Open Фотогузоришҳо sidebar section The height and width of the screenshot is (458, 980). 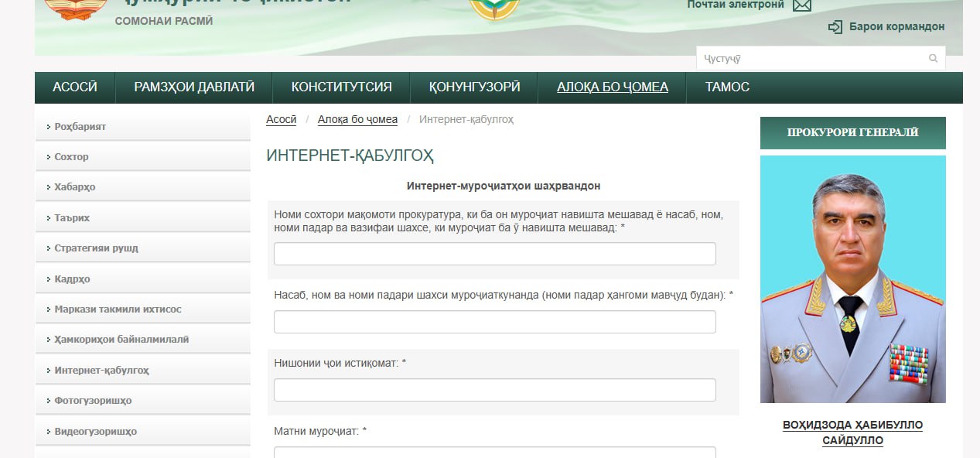pyautogui.click(x=93, y=401)
